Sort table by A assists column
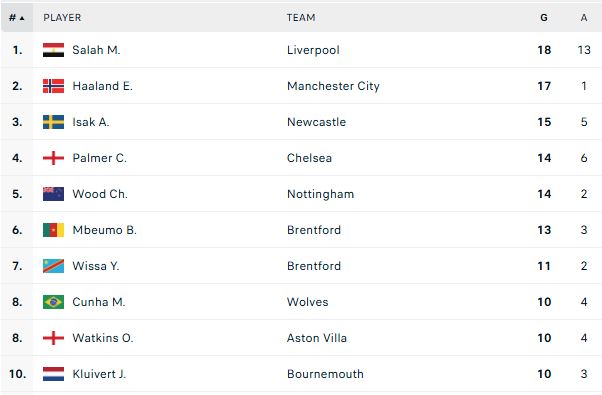Screen dimensions: 602x395 584,18
